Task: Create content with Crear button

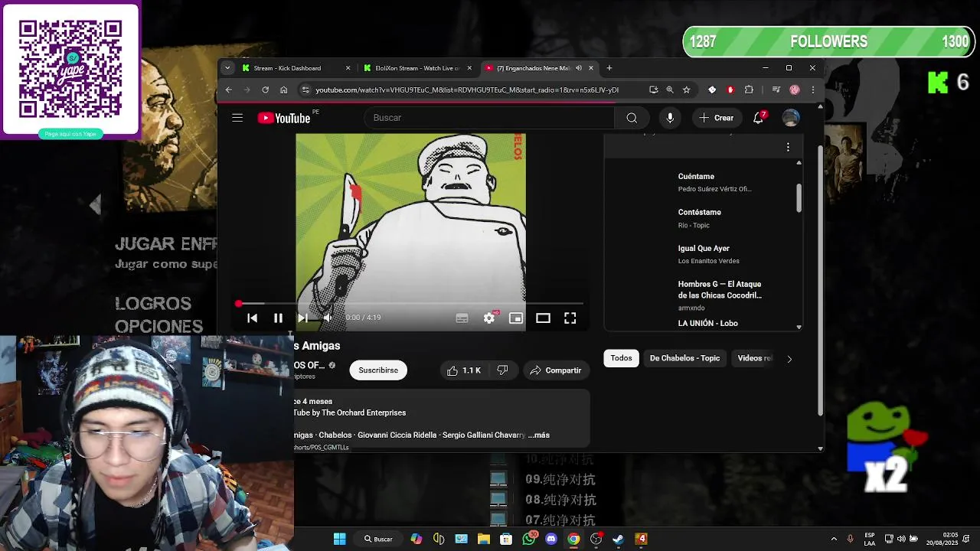Action: click(716, 118)
